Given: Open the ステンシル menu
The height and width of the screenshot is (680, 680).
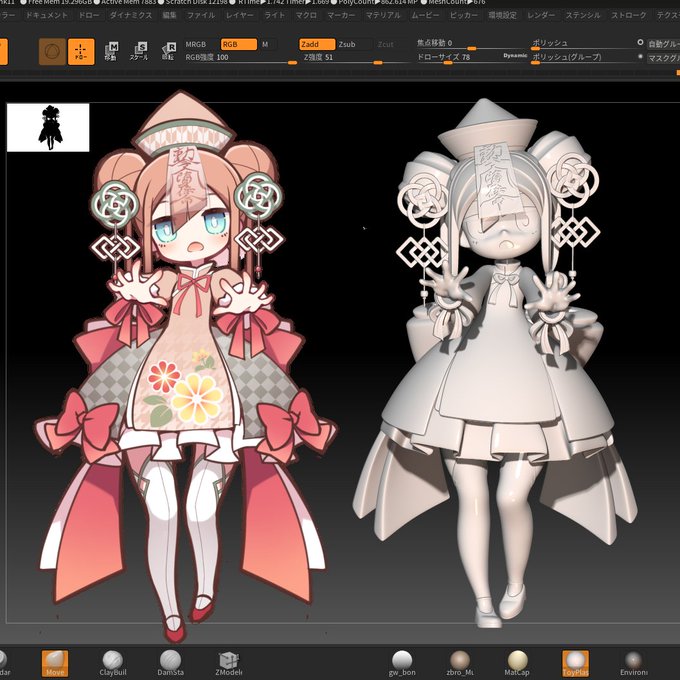Looking at the screenshot, I should tap(583, 15).
